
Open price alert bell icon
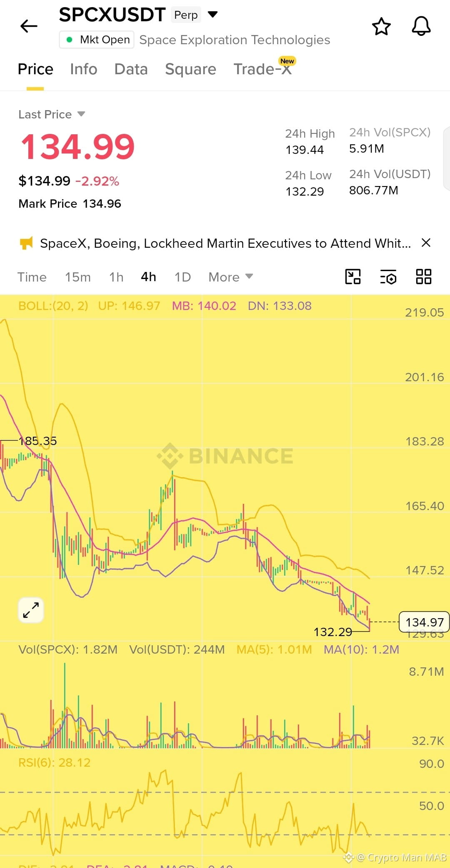click(421, 26)
